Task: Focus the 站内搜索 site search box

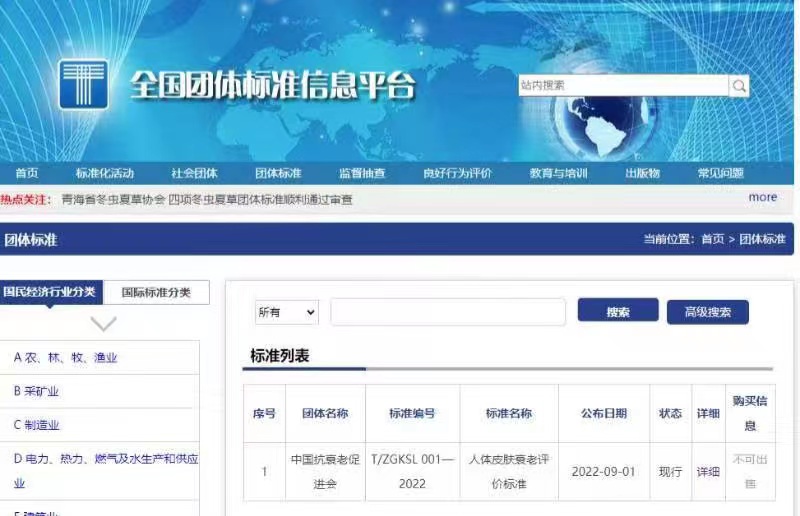Action: [623, 86]
